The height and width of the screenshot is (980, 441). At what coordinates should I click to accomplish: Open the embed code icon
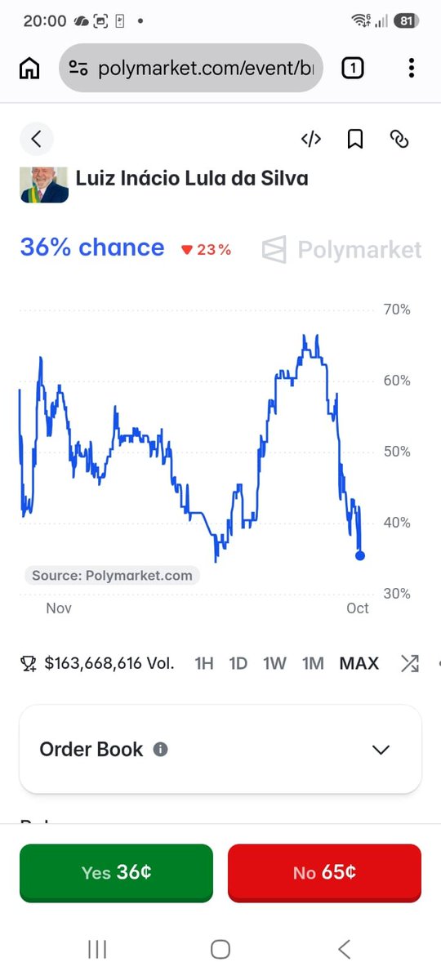click(311, 139)
